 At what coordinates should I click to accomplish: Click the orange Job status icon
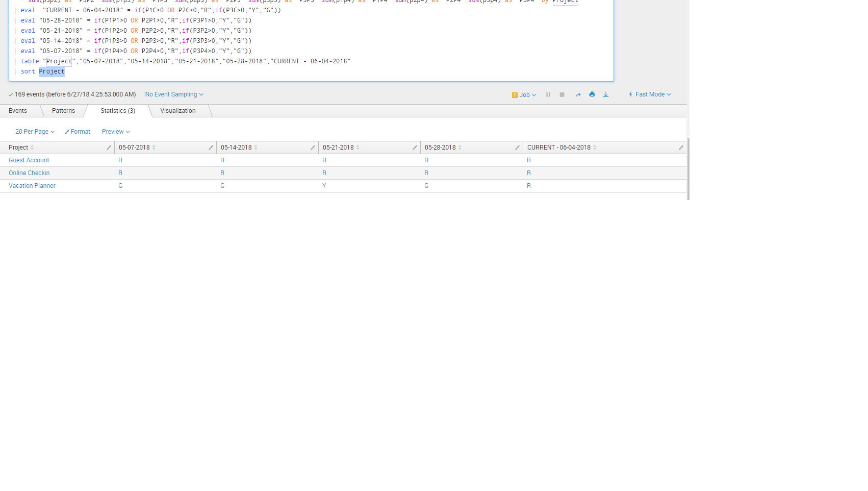515,95
